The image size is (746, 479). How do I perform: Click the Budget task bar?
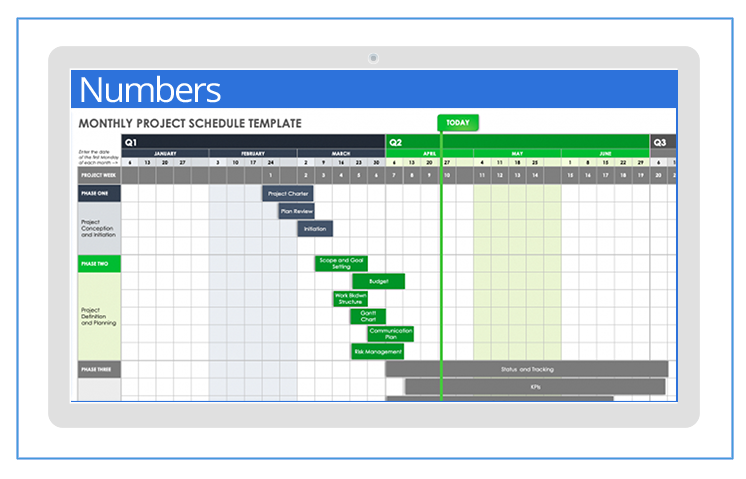click(x=379, y=281)
